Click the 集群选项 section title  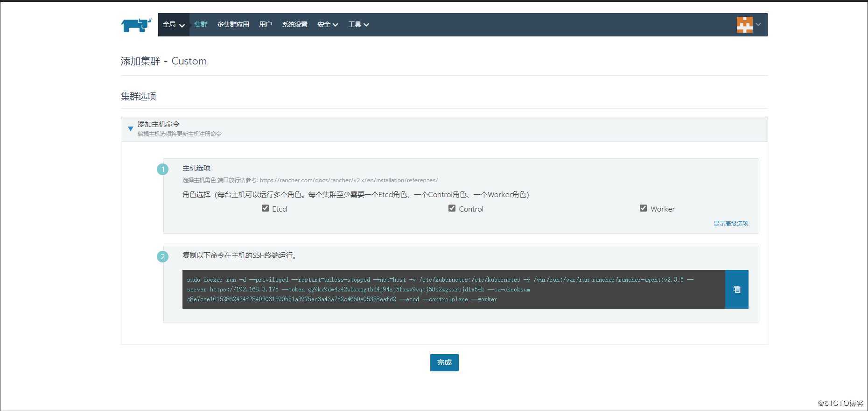pyautogui.click(x=139, y=96)
